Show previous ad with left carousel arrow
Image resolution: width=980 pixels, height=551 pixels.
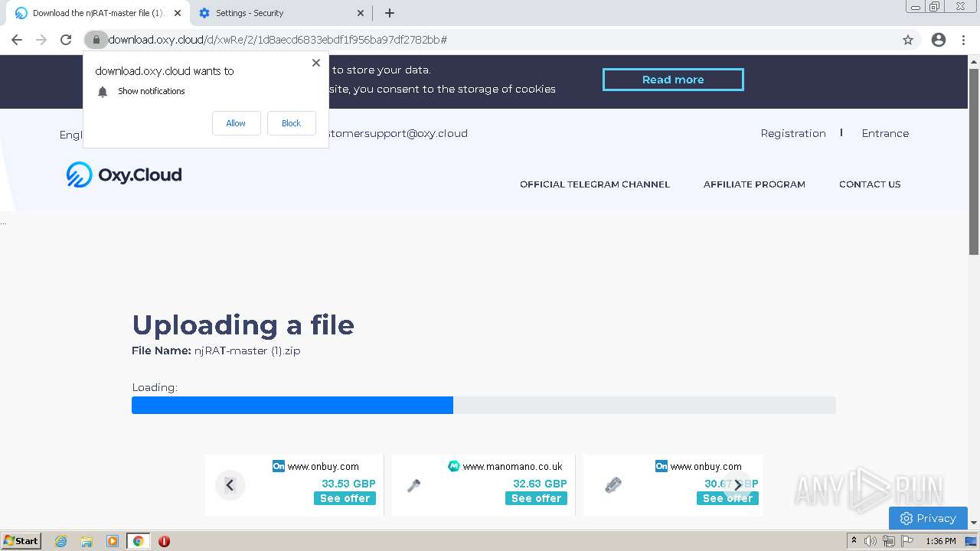[230, 485]
